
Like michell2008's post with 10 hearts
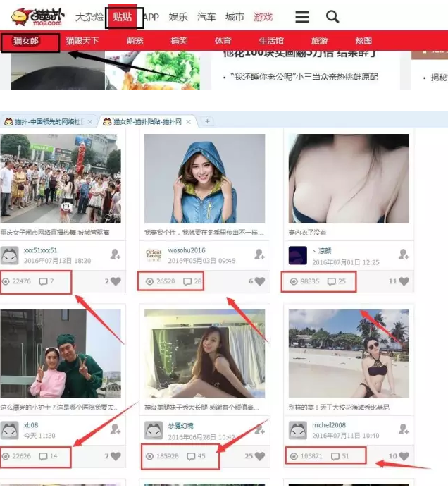(404, 457)
